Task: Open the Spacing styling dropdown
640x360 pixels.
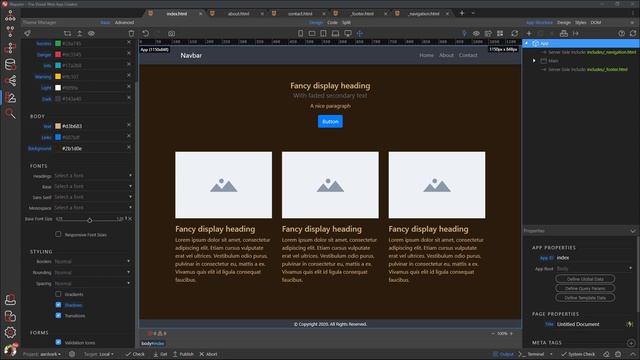Action: click(93, 283)
